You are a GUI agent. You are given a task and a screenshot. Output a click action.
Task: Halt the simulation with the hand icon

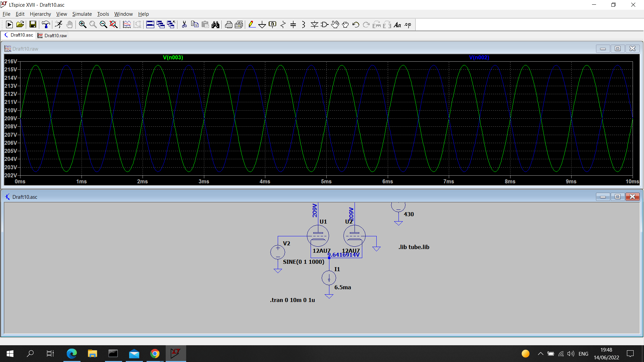[69, 24]
